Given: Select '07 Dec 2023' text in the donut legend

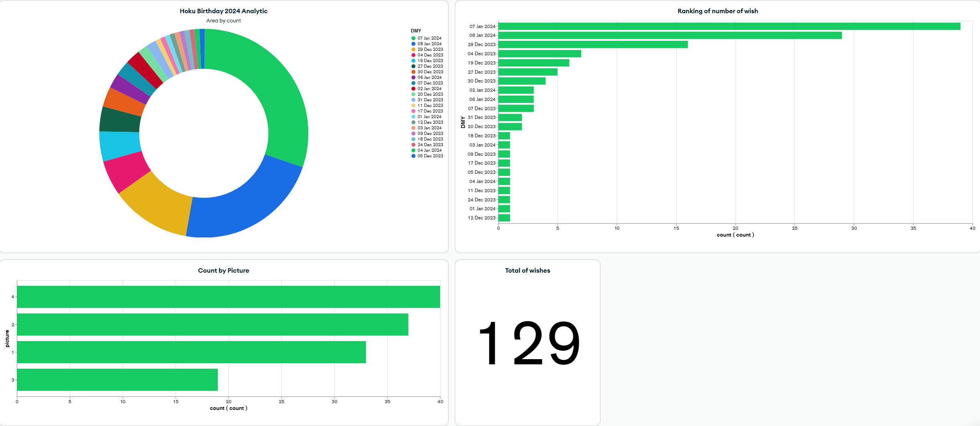Looking at the screenshot, I should click(430, 83).
